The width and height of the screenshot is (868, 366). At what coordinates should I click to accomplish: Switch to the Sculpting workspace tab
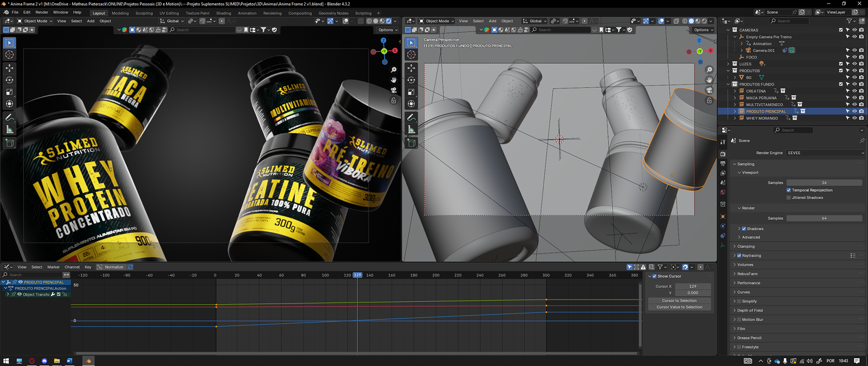pyautogui.click(x=144, y=13)
